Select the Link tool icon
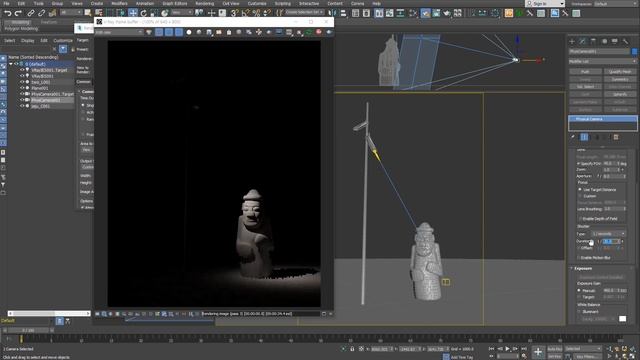 point(31,13)
